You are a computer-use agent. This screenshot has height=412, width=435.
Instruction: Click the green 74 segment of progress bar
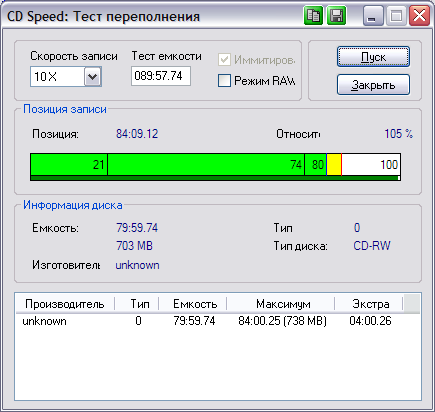pyautogui.click(x=206, y=164)
